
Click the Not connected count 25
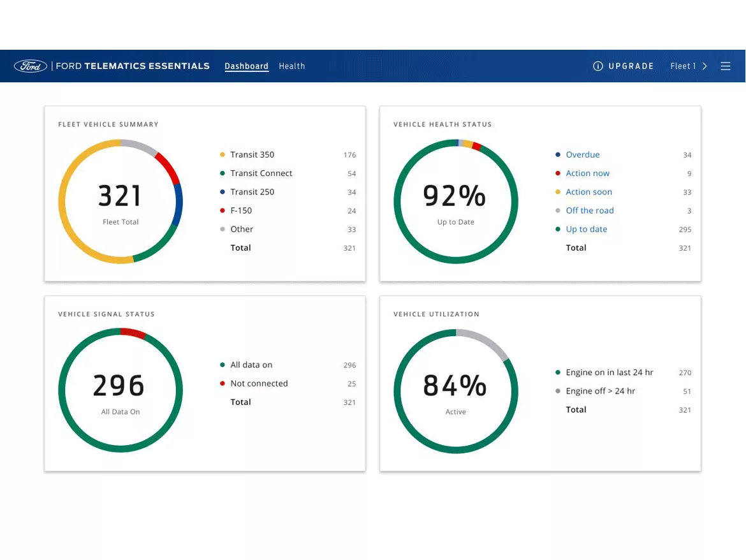[x=351, y=384]
